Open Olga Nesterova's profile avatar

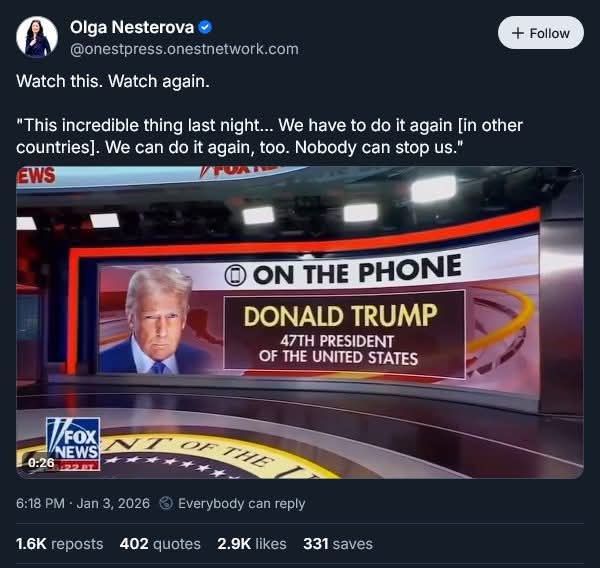pos(36,37)
